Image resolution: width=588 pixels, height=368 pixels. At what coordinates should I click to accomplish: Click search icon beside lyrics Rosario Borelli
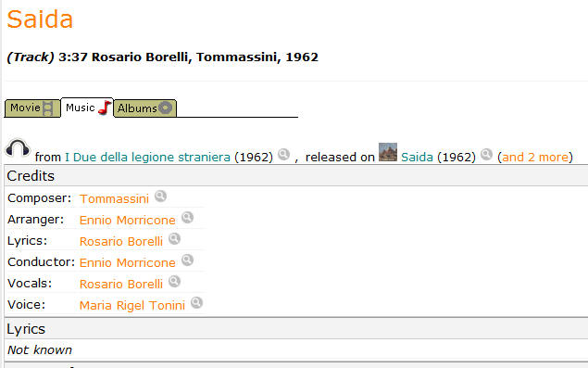(x=174, y=239)
